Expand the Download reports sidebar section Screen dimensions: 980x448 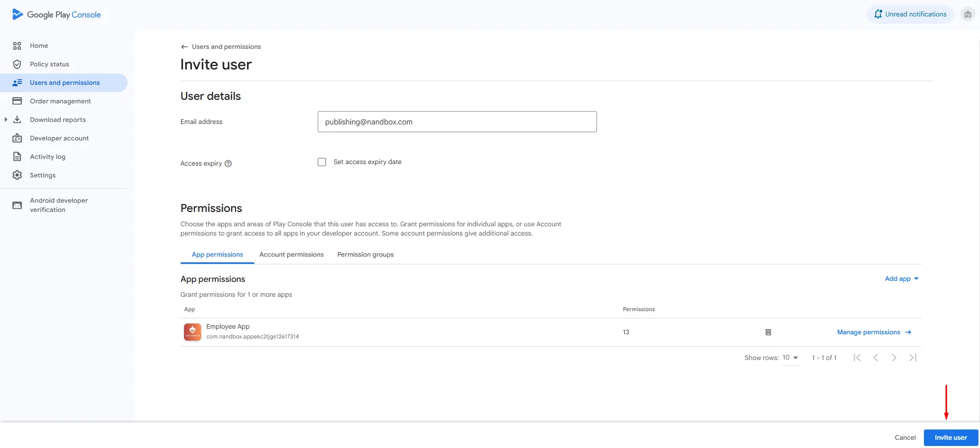(x=6, y=120)
